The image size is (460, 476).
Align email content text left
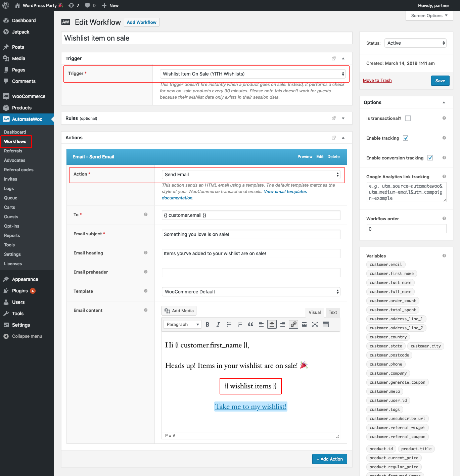pyautogui.click(x=261, y=324)
